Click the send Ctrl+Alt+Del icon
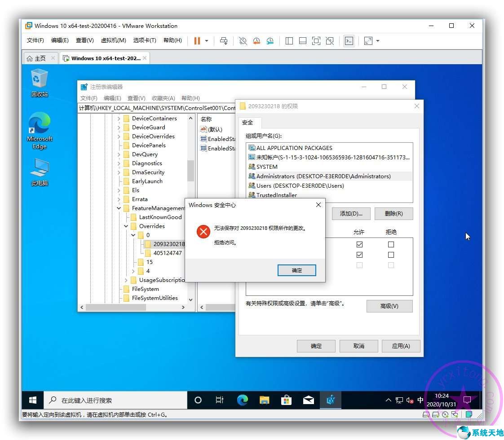The width and height of the screenshot is (504, 440). tap(224, 41)
